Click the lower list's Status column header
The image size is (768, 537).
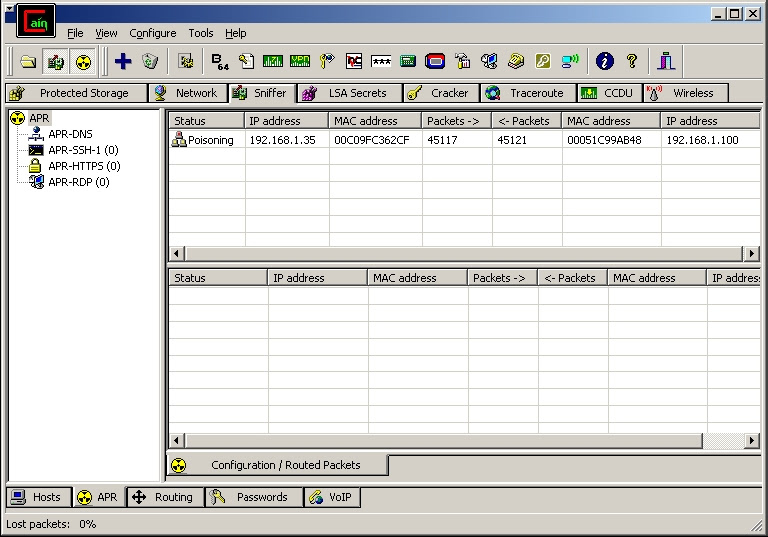point(218,278)
